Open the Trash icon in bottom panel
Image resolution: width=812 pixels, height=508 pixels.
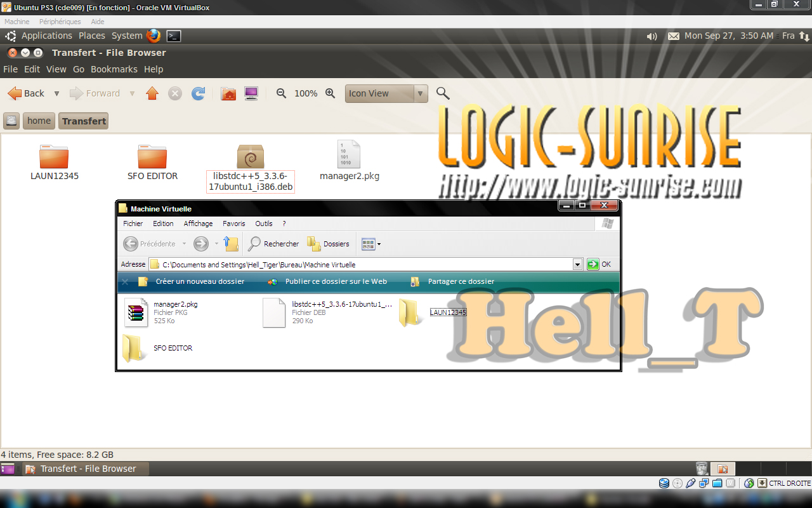click(702, 469)
